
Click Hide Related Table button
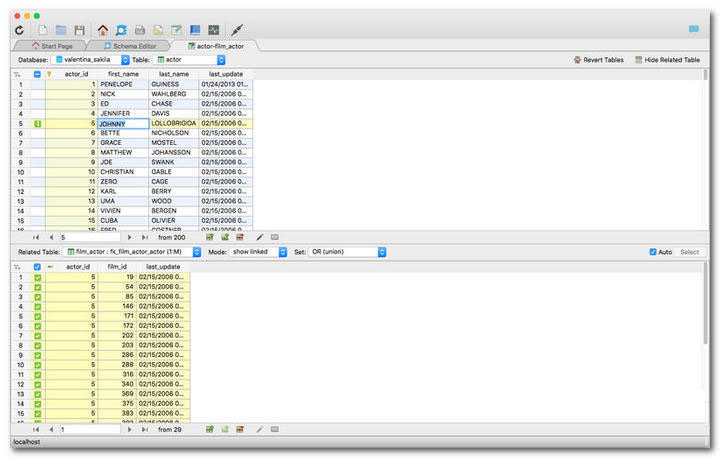pyautogui.click(x=667, y=60)
